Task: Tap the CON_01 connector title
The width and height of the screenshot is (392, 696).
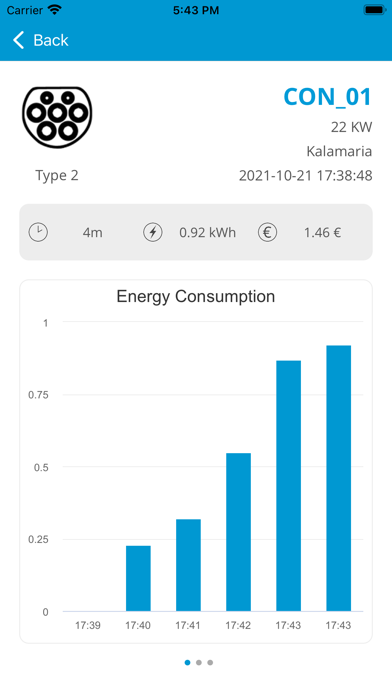Action: click(x=328, y=97)
